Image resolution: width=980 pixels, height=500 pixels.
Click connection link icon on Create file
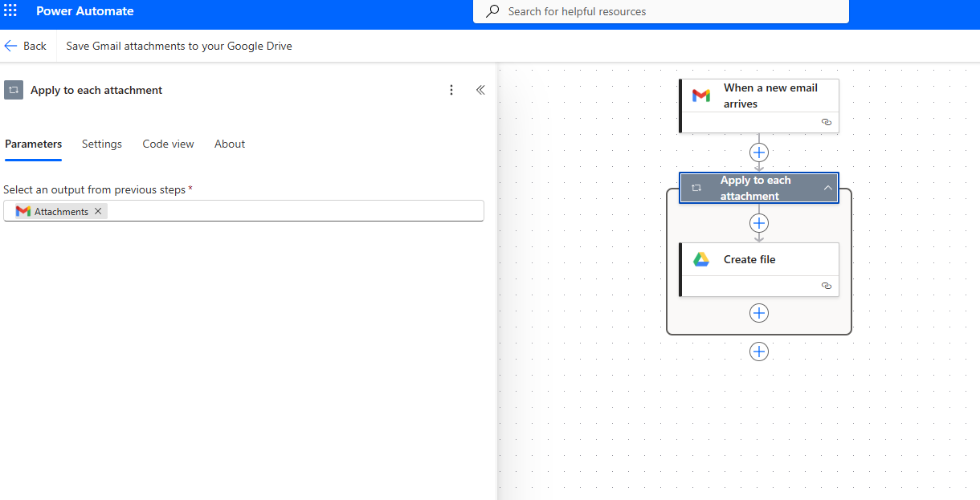pyautogui.click(x=827, y=286)
